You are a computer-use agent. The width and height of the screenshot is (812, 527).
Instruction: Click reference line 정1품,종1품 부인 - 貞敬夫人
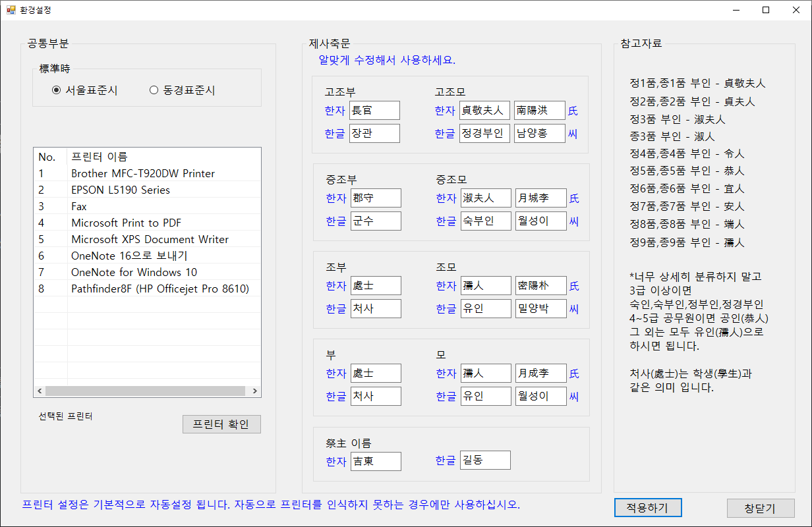(697, 84)
